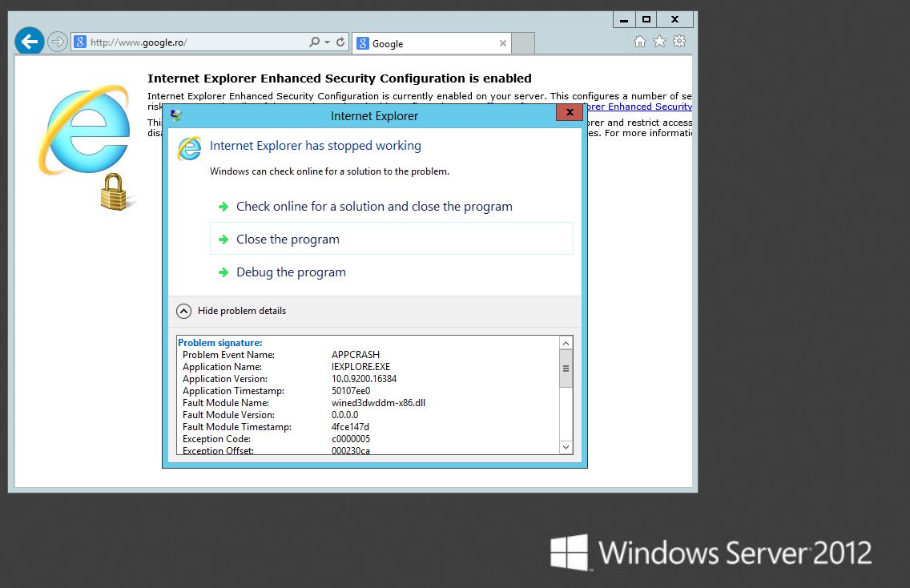Click the browser Forward arrow button
The image size is (910, 588).
[58, 42]
